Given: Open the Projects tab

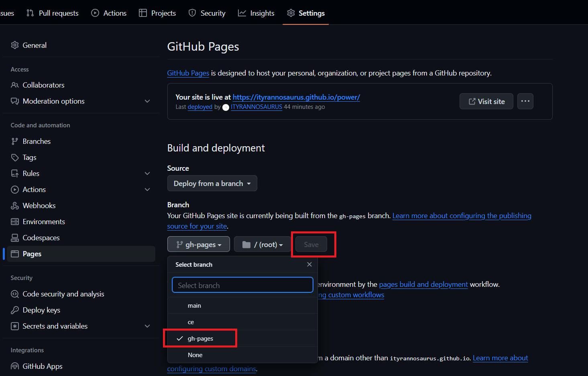Looking at the screenshot, I should click(157, 13).
